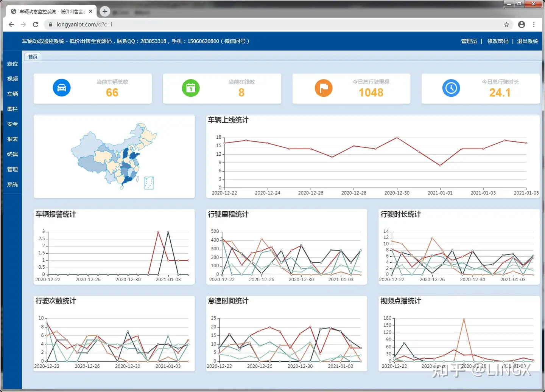The image size is (545, 392).
Task: Open the 系统 sidebar menu
Action: (x=12, y=184)
